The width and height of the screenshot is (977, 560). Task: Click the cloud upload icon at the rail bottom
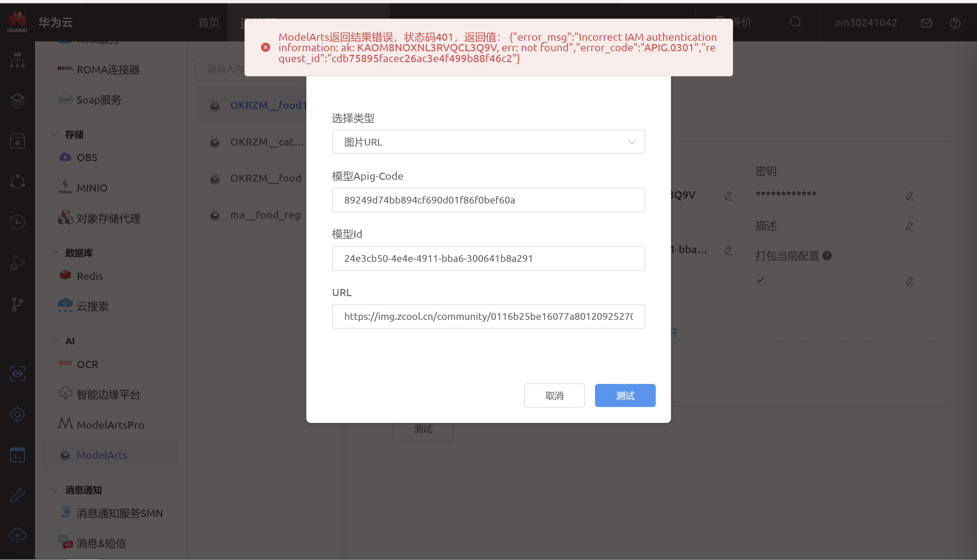coord(17,535)
